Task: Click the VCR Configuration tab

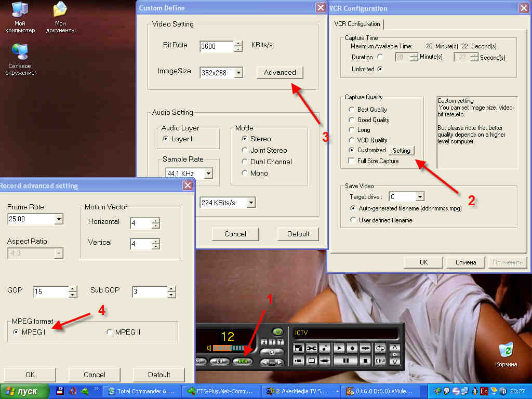Action: click(357, 24)
